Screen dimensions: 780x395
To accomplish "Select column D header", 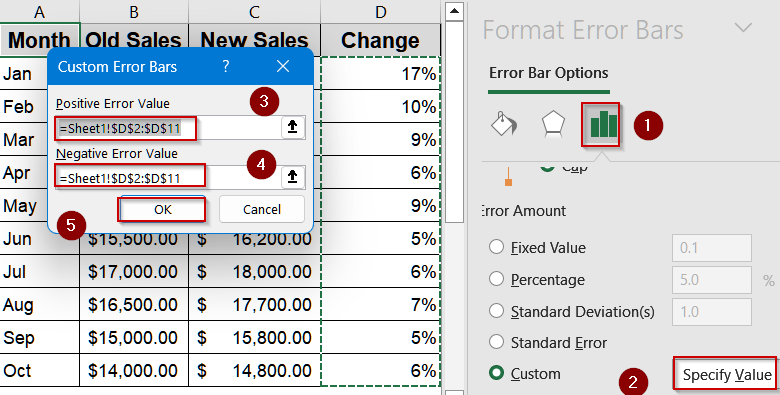I will click(381, 11).
